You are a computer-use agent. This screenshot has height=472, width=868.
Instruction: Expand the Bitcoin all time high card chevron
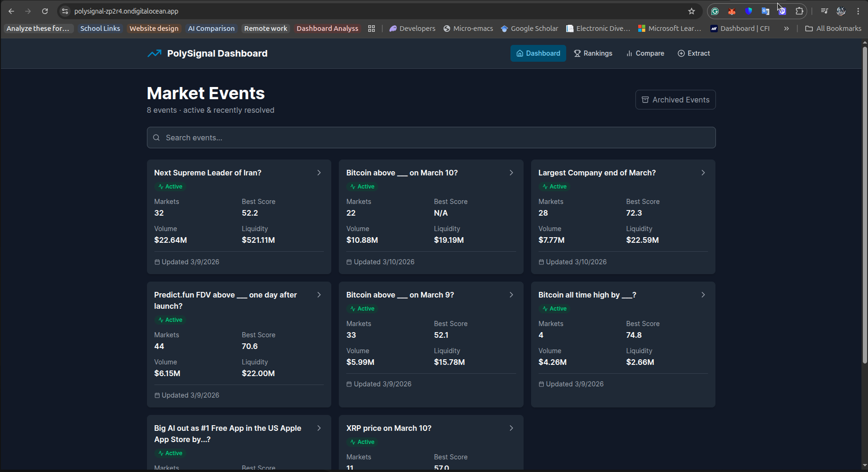pyautogui.click(x=703, y=295)
